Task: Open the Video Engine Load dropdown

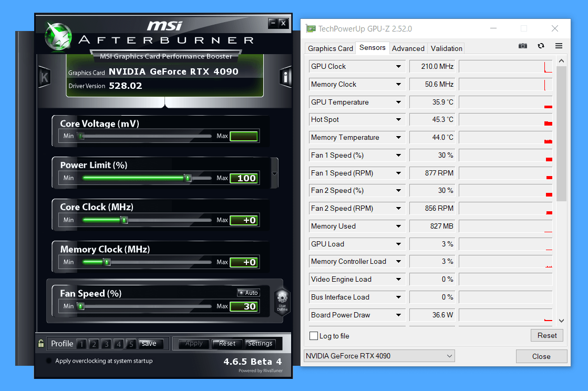Action: click(398, 279)
